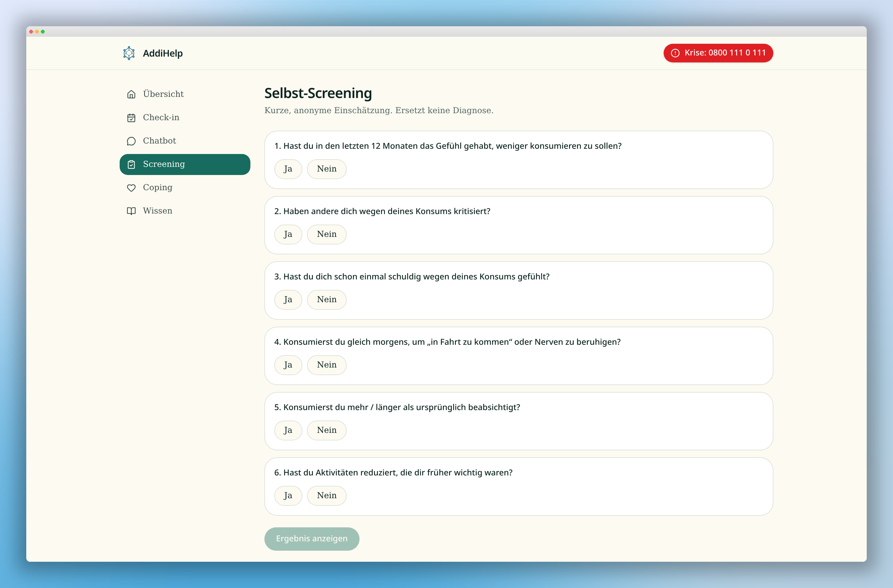This screenshot has height=588, width=893.
Task: Click the Selbst-Screening heading
Action: coord(318,93)
